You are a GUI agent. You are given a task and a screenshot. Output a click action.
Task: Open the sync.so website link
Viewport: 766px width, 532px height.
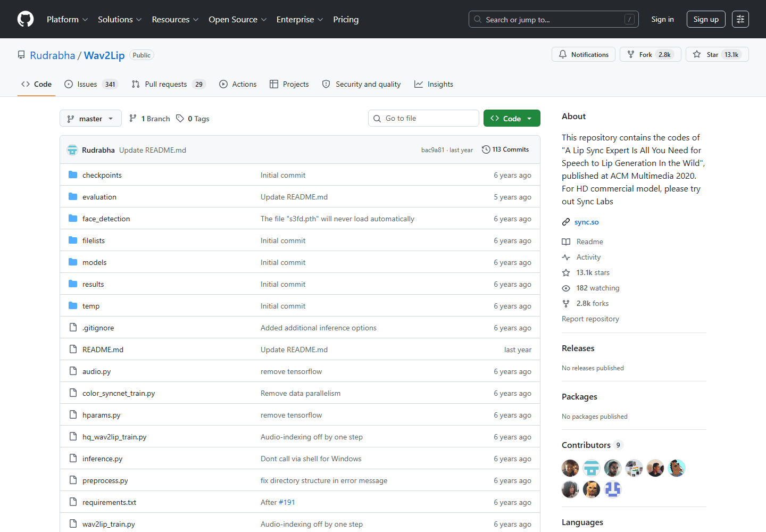click(586, 222)
